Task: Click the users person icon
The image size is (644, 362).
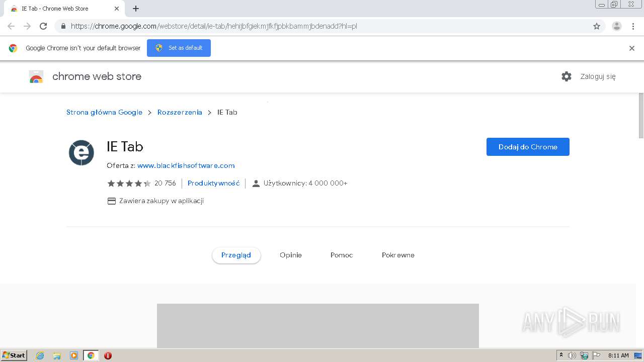Action: 256,184
